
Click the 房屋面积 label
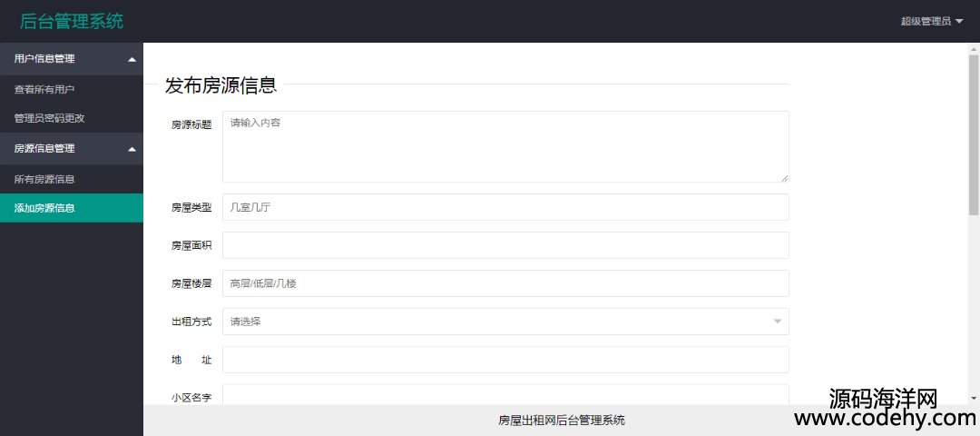pos(191,245)
